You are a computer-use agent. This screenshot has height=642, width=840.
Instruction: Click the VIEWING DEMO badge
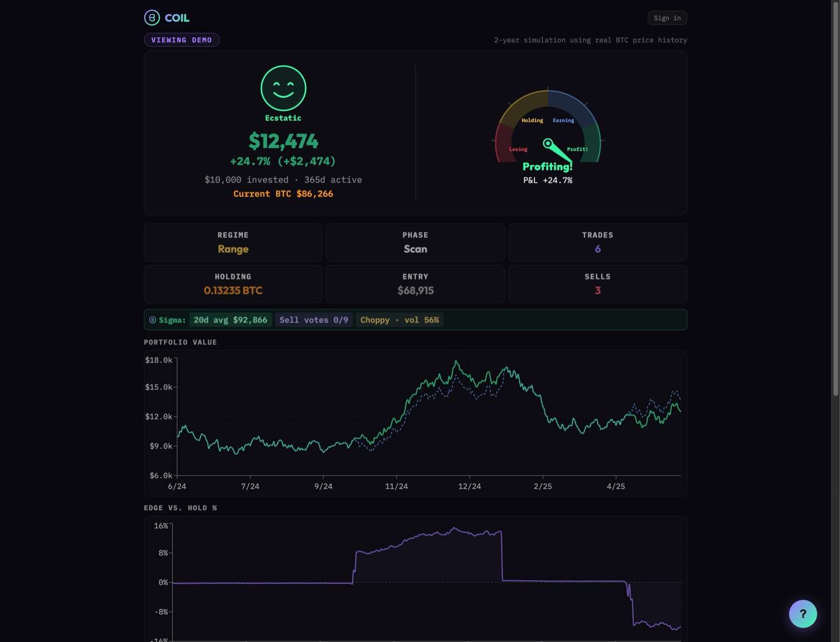[x=182, y=40]
